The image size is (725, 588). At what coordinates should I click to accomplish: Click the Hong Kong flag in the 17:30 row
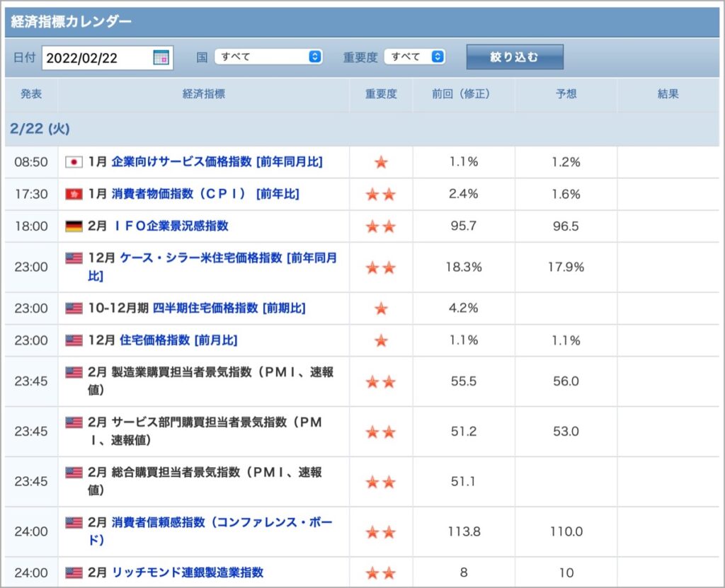click(74, 194)
